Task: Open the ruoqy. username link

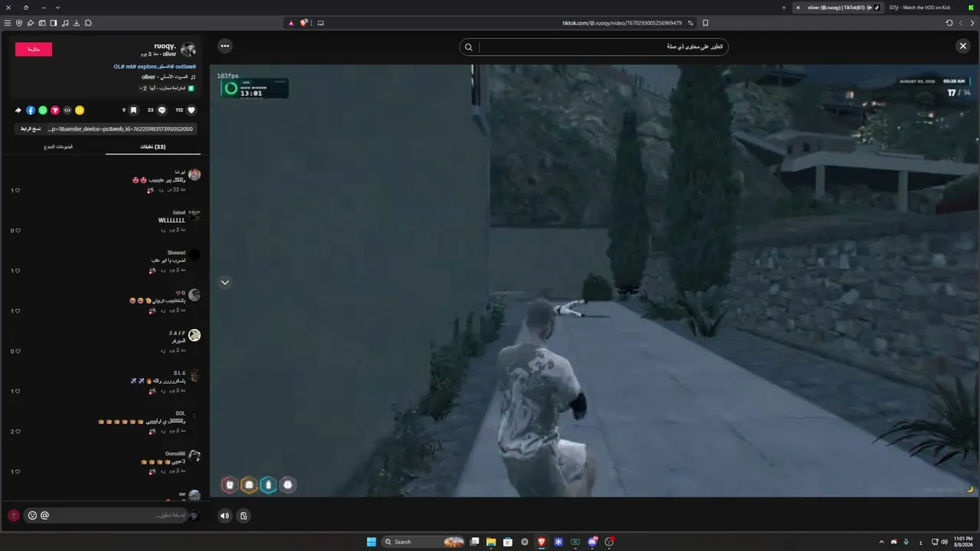Action: (x=165, y=46)
